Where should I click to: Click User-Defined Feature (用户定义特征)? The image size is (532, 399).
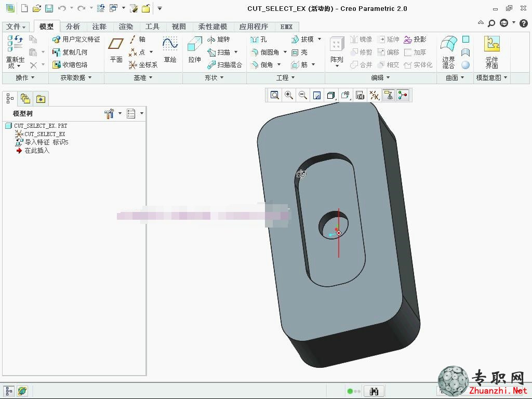pyautogui.click(x=76, y=39)
